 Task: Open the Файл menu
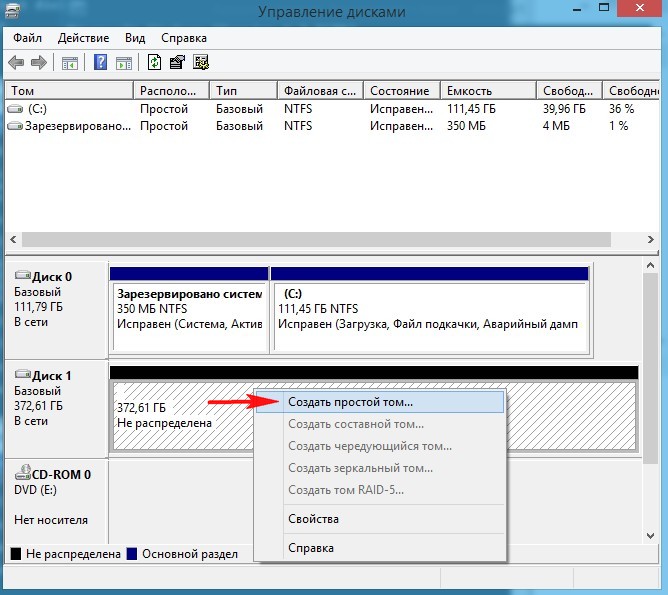pos(28,37)
